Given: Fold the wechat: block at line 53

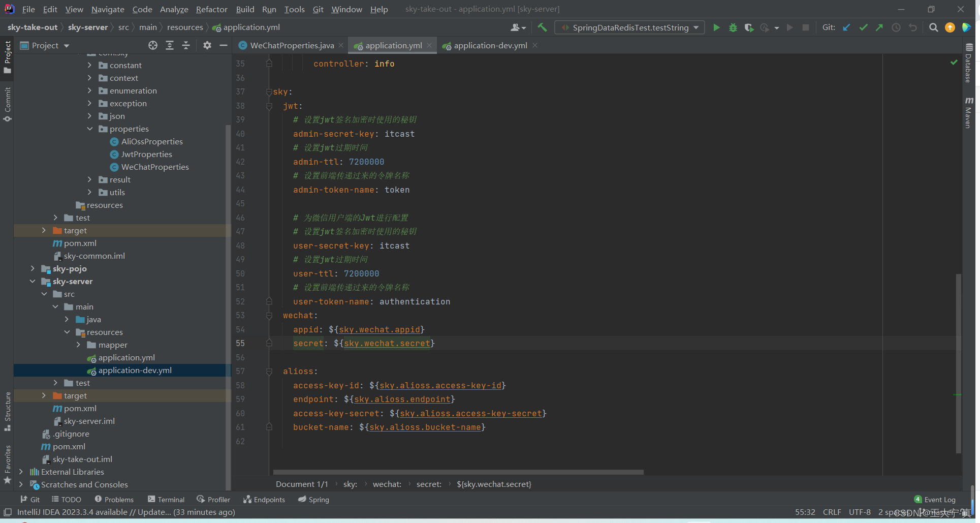Looking at the screenshot, I should tap(269, 316).
